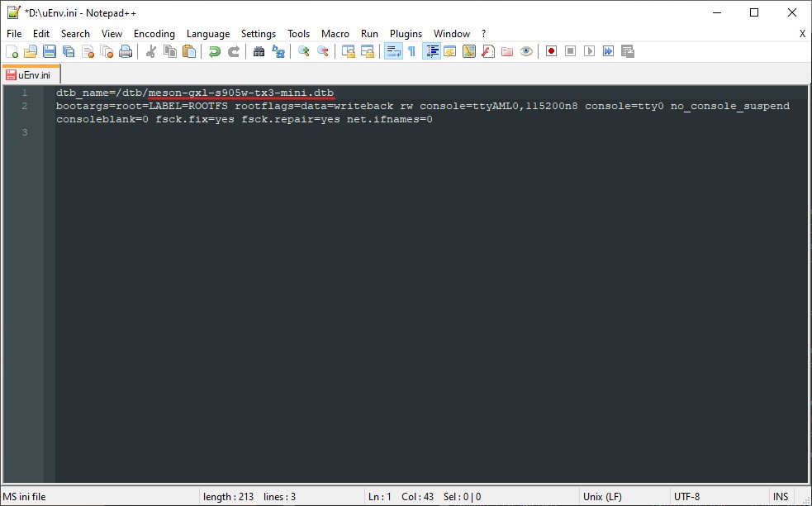Create a new file via toolbar
The image size is (812, 506).
(12, 51)
